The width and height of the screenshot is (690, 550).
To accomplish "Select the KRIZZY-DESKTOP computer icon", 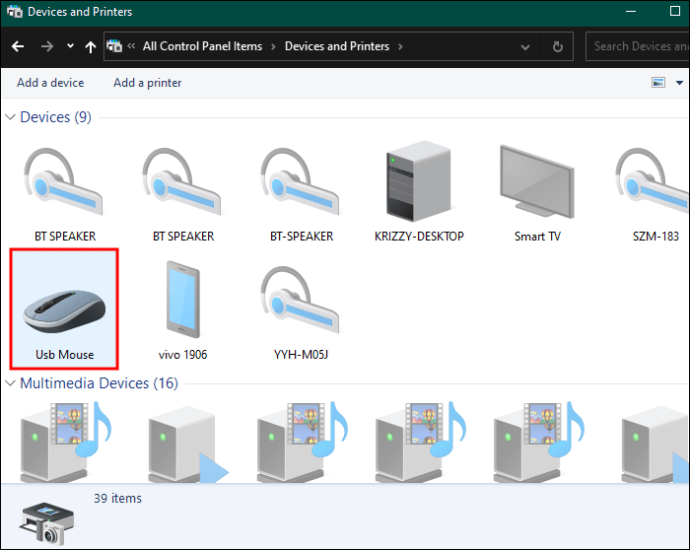I will (418, 181).
